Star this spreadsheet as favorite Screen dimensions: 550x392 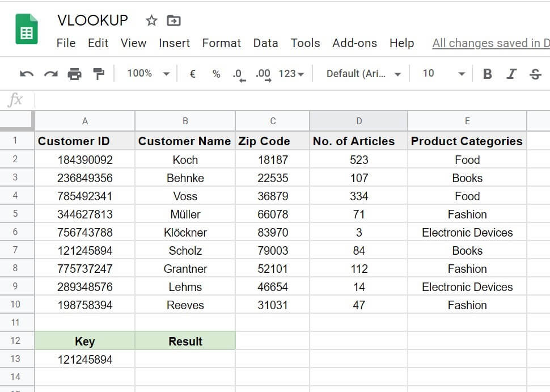(151, 20)
